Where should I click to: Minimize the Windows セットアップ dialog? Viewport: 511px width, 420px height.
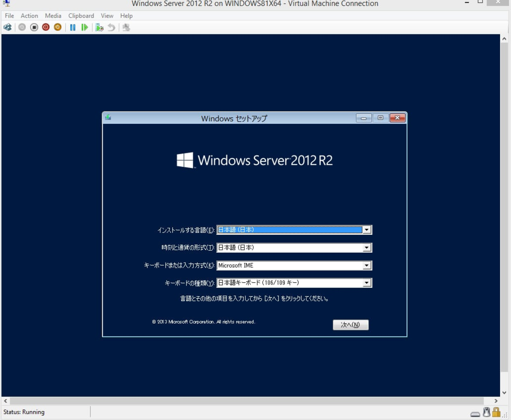tap(364, 118)
